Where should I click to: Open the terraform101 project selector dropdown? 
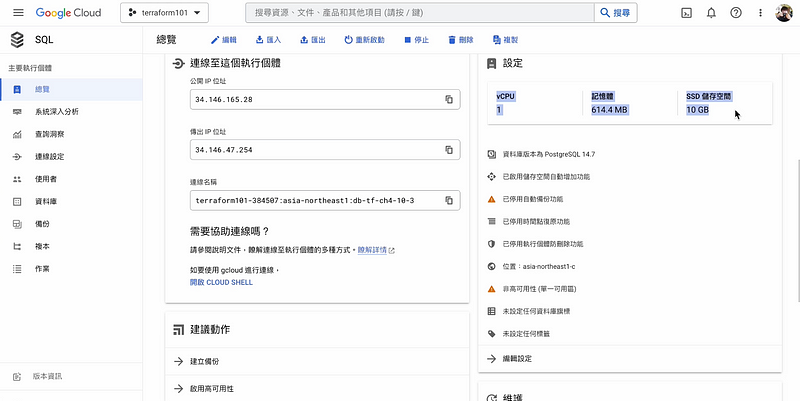164,13
